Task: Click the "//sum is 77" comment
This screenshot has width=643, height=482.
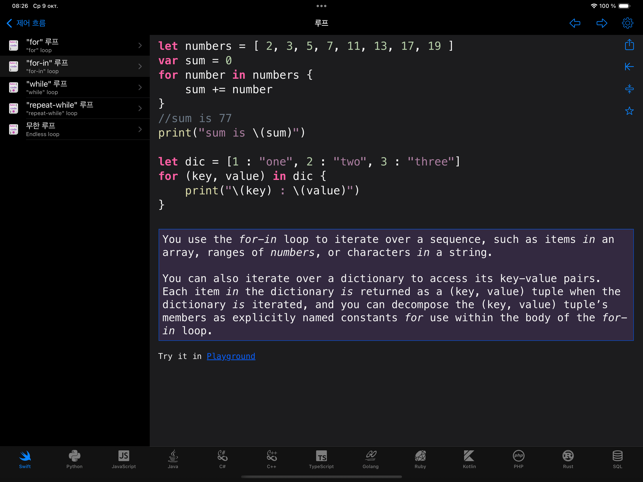Action: point(195,119)
